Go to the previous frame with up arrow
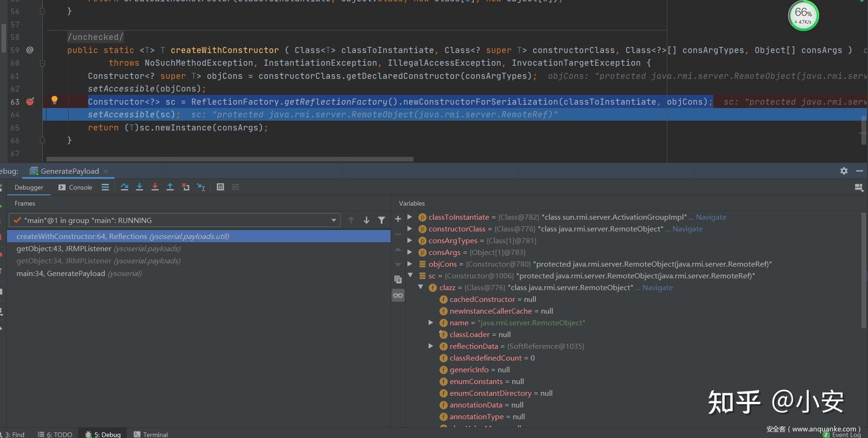Image resolution: width=868 pixels, height=438 pixels. click(351, 220)
